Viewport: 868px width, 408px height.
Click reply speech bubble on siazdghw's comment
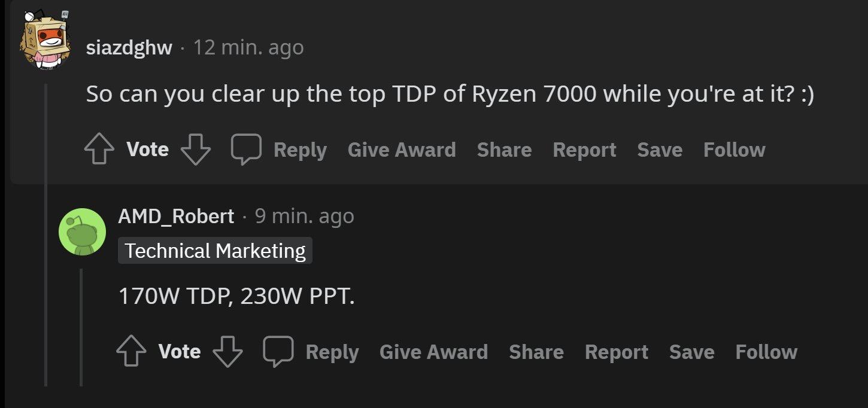point(247,148)
